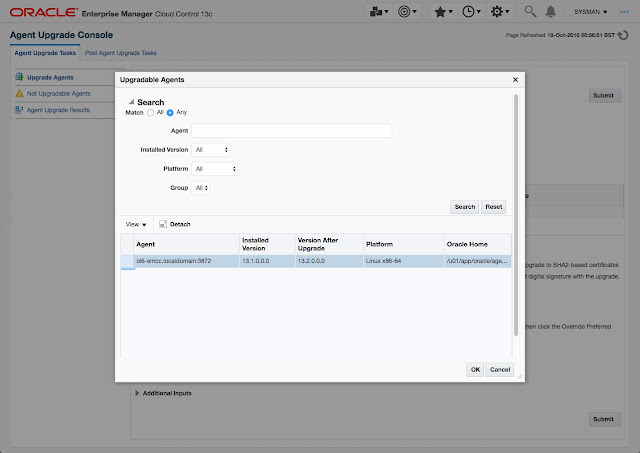The image size is (640, 453).
Task: Click the header overflow dots icon
Action: click(624, 12)
